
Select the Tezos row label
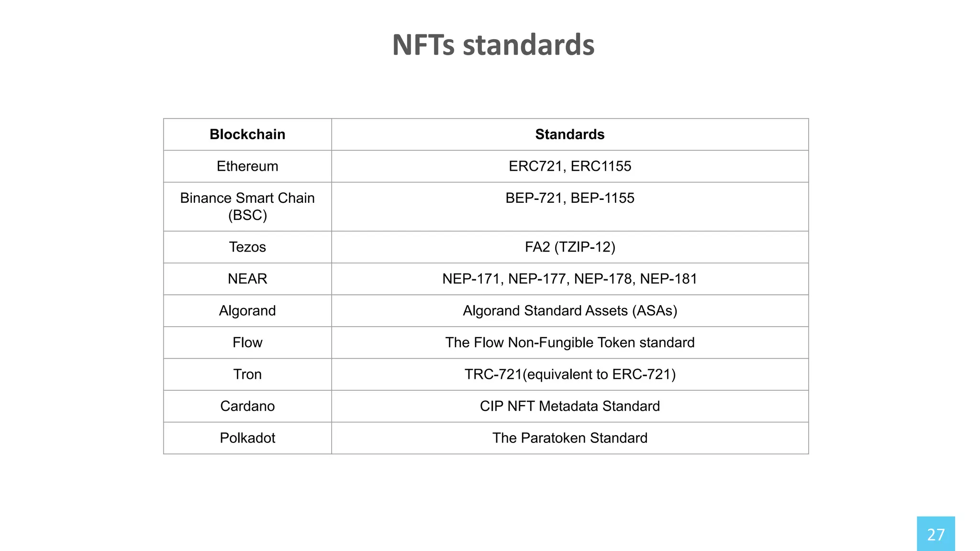coord(247,247)
